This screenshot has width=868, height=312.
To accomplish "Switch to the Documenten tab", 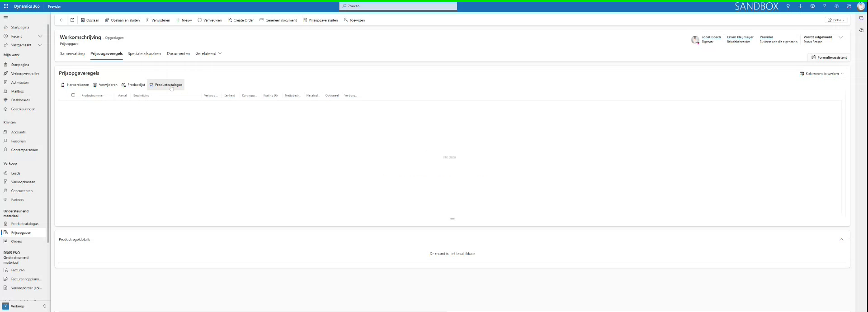I will point(178,53).
